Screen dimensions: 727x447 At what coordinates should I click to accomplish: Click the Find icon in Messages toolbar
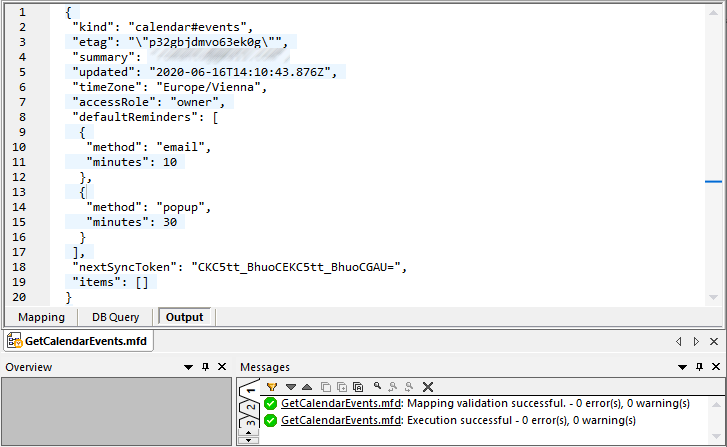point(377,386)
